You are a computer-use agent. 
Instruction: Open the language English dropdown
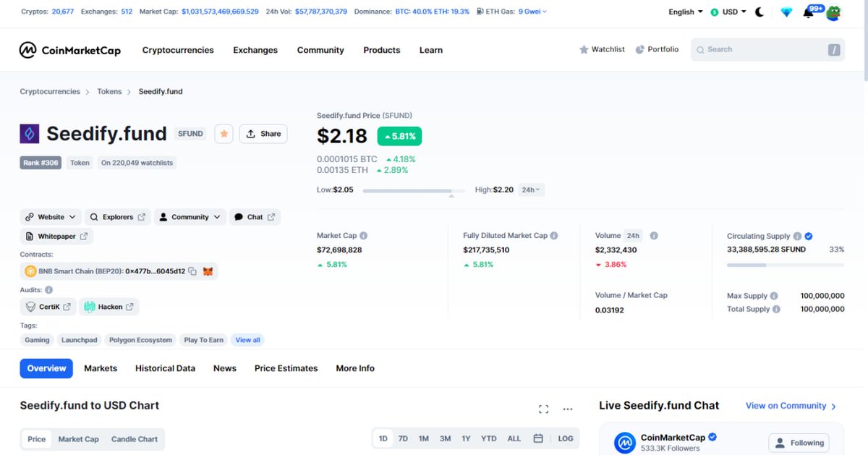686,12
